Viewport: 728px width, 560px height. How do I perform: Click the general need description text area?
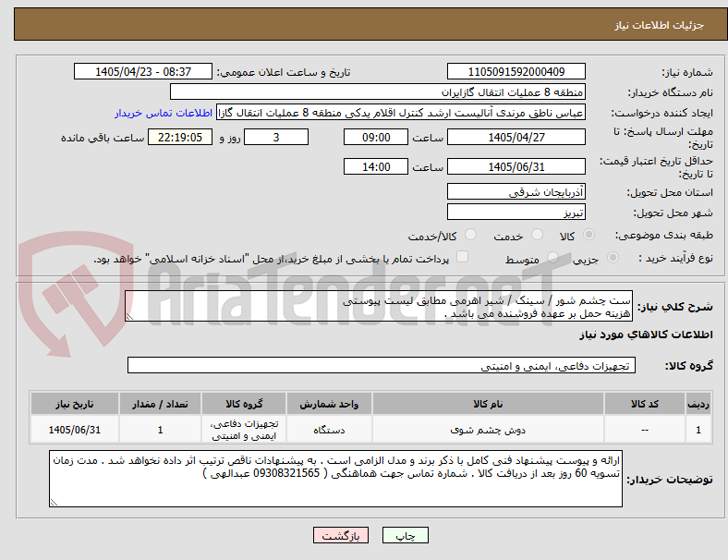(379, 306)
